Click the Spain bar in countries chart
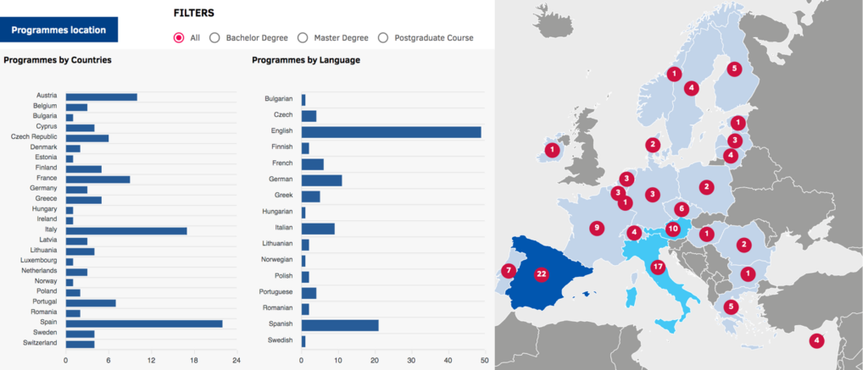Screen dimensions: 868x370 click(x=144, y=323)
